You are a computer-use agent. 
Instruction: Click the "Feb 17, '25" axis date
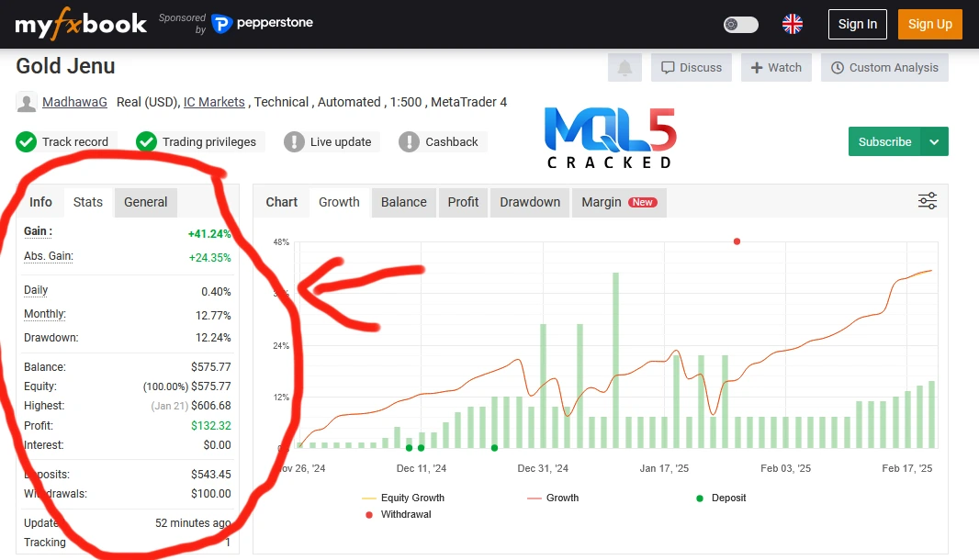tap(906, 468)
